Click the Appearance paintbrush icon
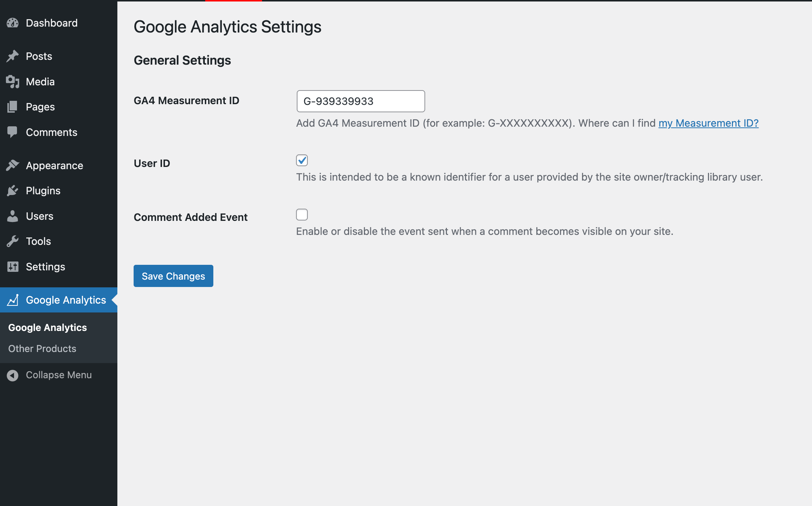The width and height of the screenshot is (812, 506). pos(13,165)
